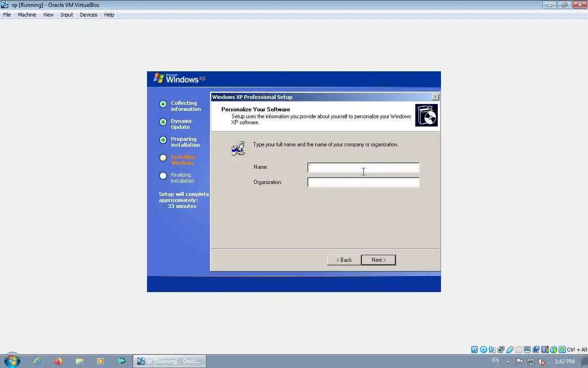This screenshot has height=368, width=588.
Task: Click the EN language indicator
Action: click(495, 361)
